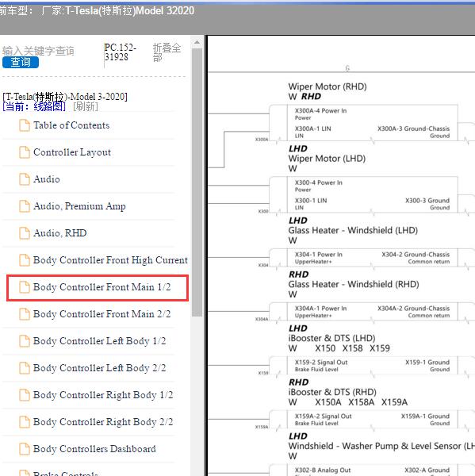
Task: Click the 当前：线路图 current section link
Action: [34, 106]
